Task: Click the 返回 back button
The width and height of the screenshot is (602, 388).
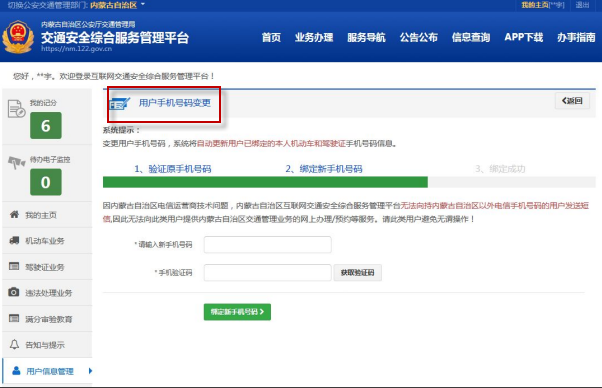Action: click(x=572, y=101)
